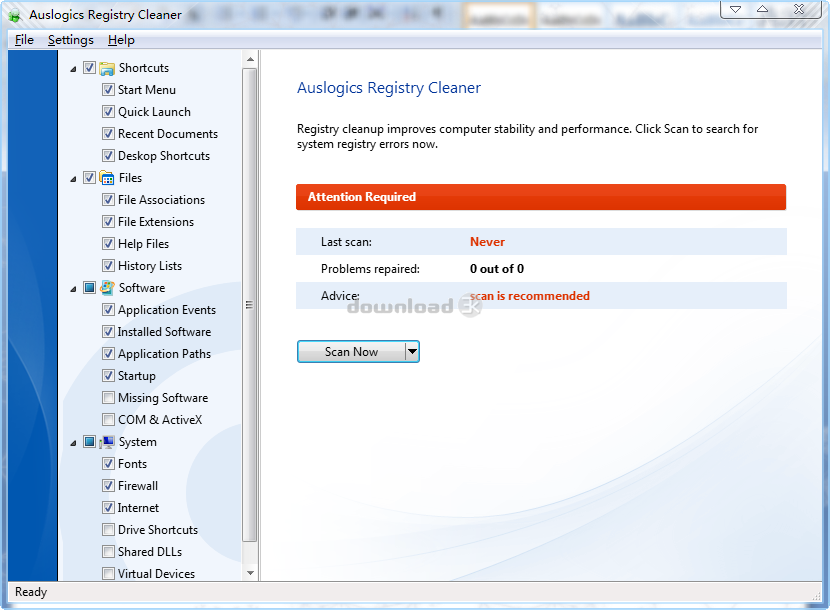The width and height of the screenshot is (830, 610).
Task: Toggle the System category checkbox
Action: click(x=89, y=442)
